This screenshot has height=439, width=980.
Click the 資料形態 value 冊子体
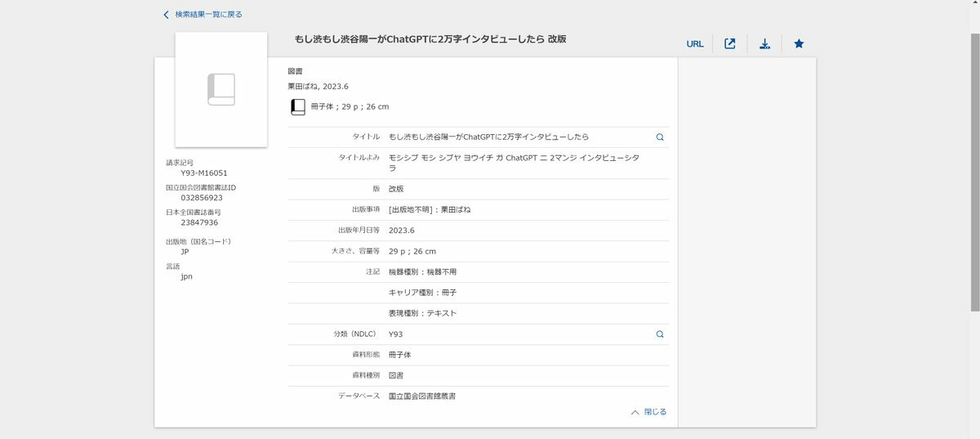(400, 356)
